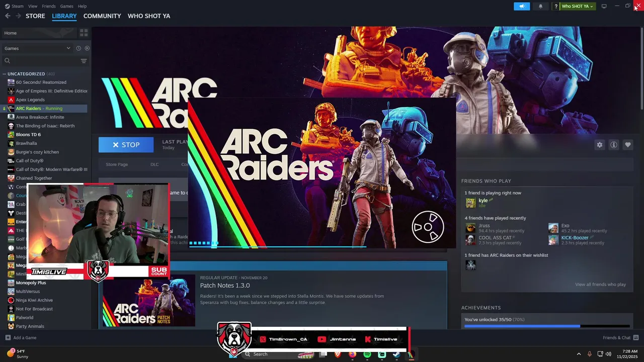Open Patch Notes 1.3.0 thumbnail
This screenshot has height=362, width=644.
(149, 301)
